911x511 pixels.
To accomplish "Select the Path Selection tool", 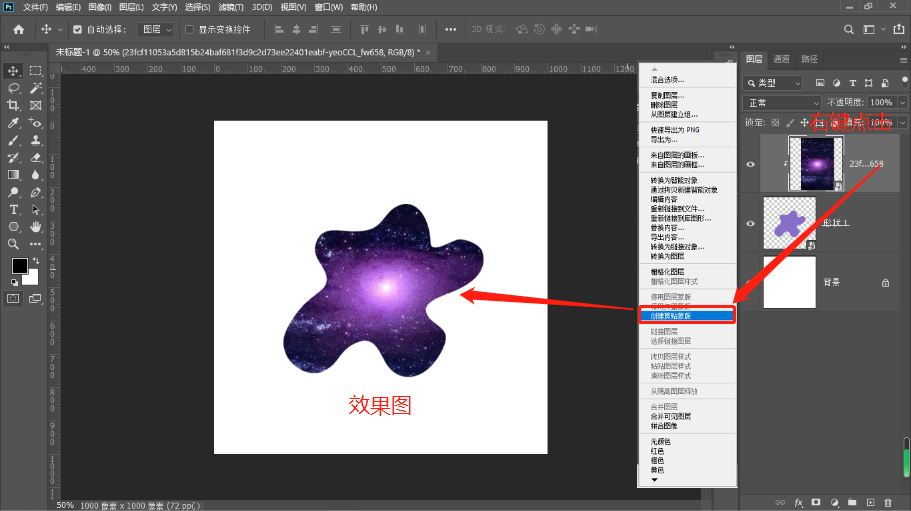I will 35,210.
